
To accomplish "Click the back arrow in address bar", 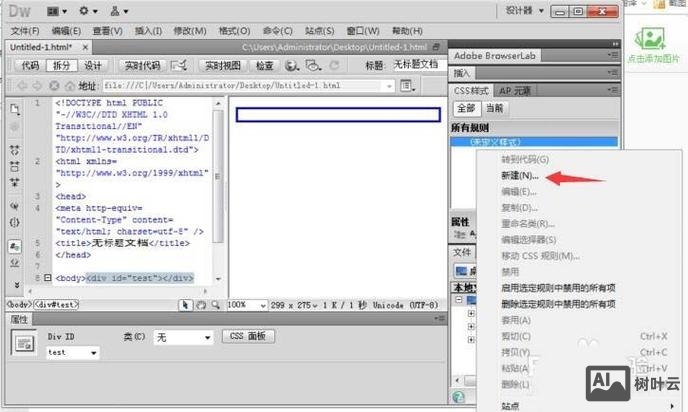I will click(22, 86).
